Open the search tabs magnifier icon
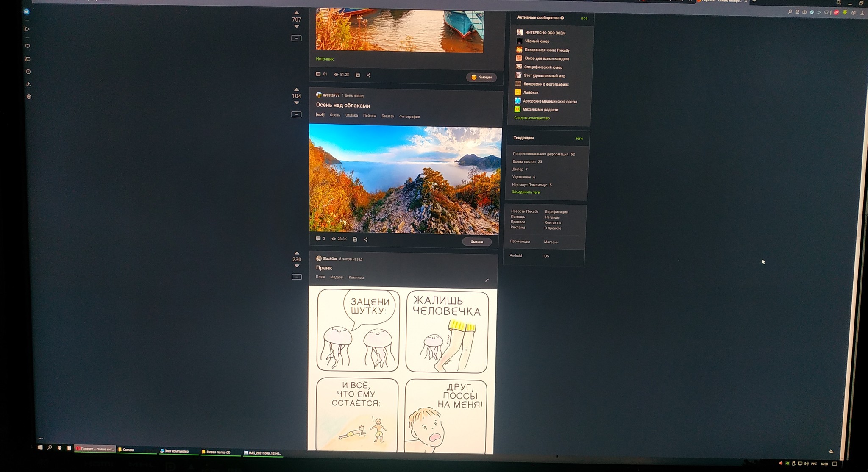The image size is (868, 472). tap(838, 3)
